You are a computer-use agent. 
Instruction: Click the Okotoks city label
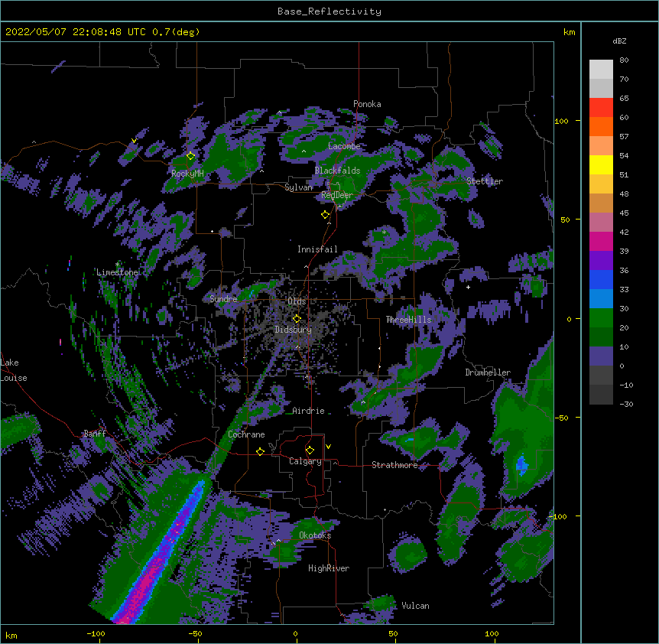[x=315, y=535]
